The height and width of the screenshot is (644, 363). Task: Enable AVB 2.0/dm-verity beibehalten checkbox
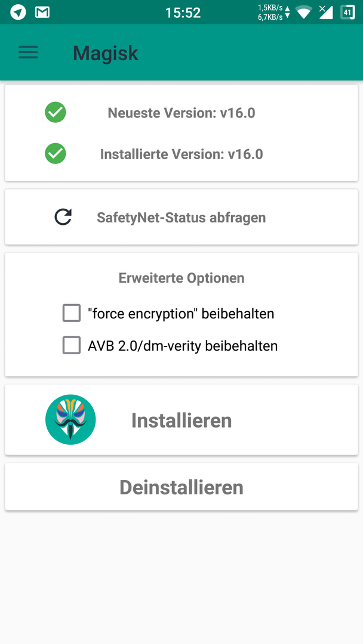point(72,345)
